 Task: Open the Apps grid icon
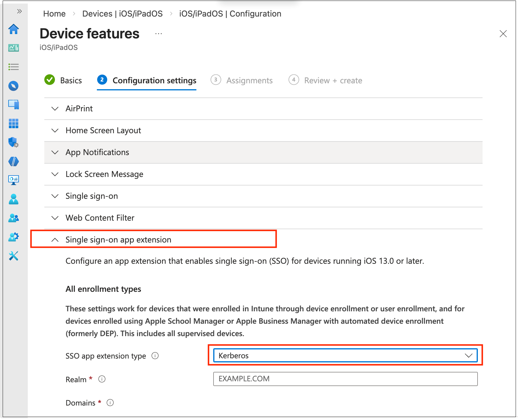(x=14, y=124)
